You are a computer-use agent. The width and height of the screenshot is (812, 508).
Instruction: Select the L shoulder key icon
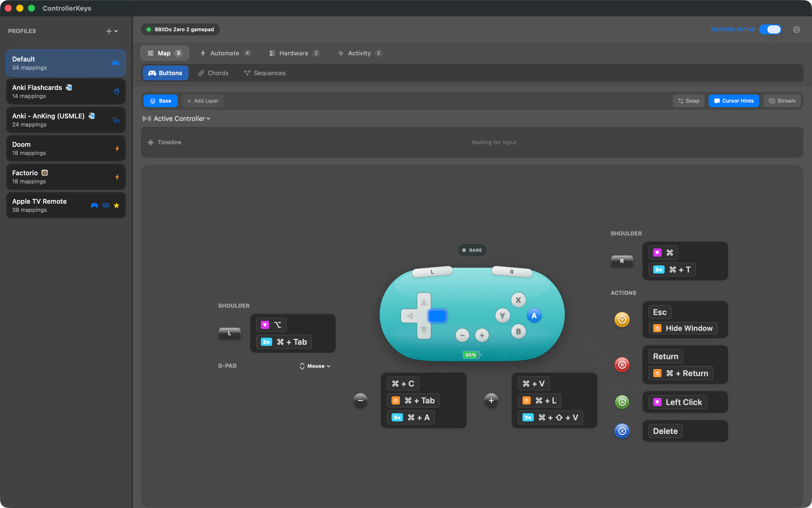tap(229, 333)
